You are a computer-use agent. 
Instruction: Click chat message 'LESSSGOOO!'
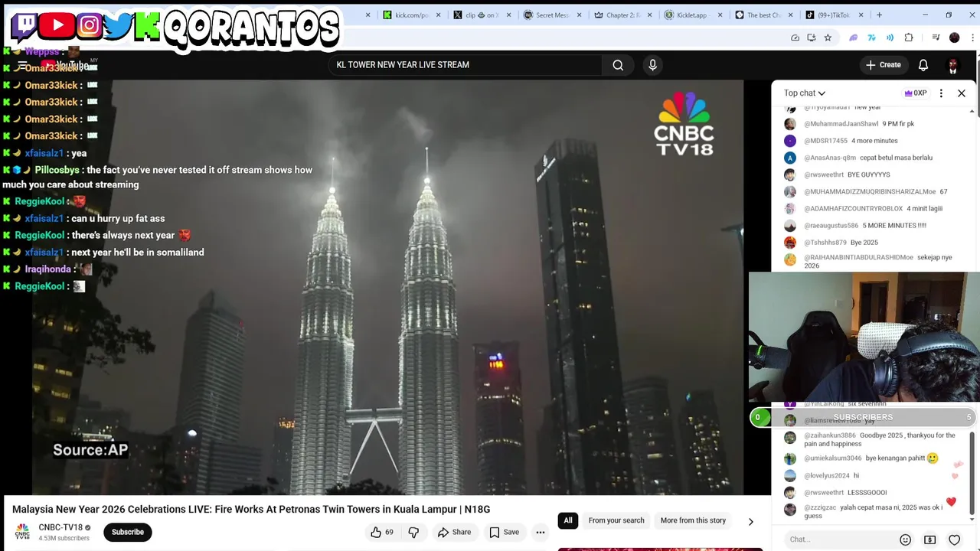(867, 493)
